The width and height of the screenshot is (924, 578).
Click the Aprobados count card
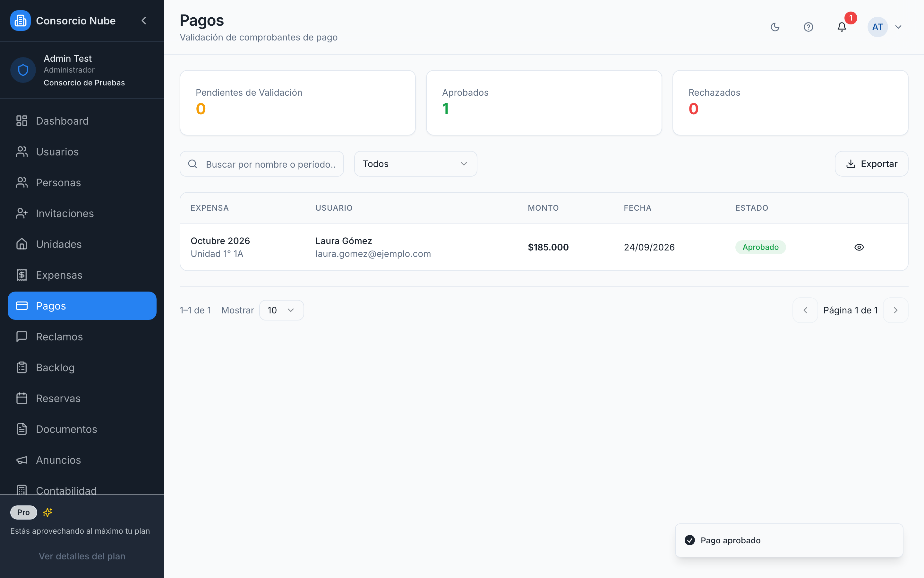point(544,102)
